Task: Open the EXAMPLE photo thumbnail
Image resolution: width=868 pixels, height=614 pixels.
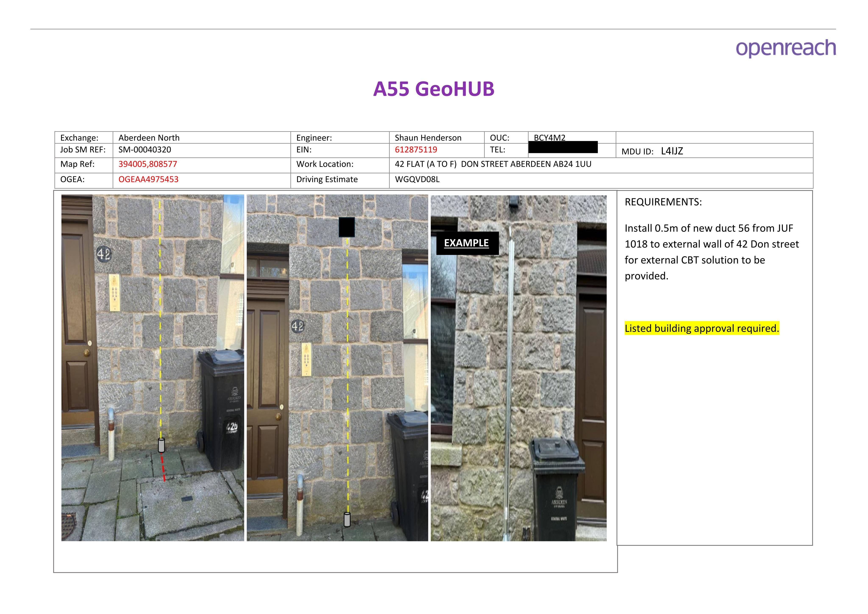Action: coord(518,368)
